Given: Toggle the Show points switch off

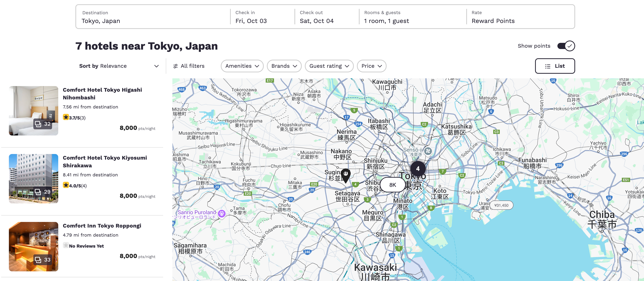Looking at the screenshot, I should pos(566,46).
